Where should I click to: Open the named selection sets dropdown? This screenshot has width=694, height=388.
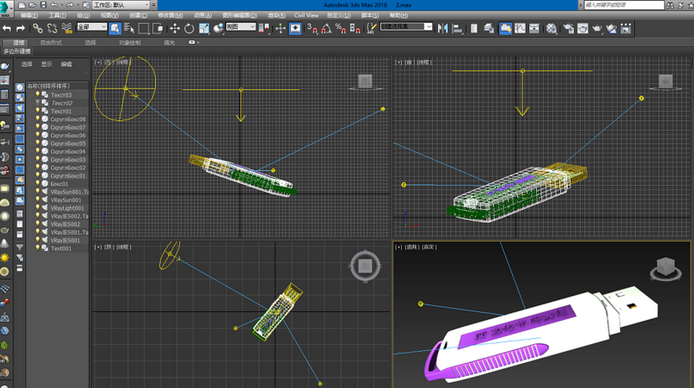(x=406, y=27)
